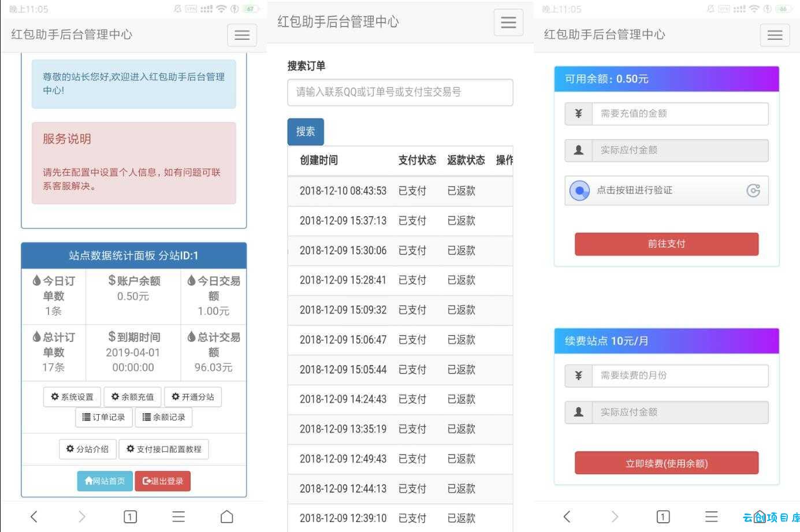Click 创建时间 column header
The width and height of the screenshot is (800, 532).
click(319, 161)
